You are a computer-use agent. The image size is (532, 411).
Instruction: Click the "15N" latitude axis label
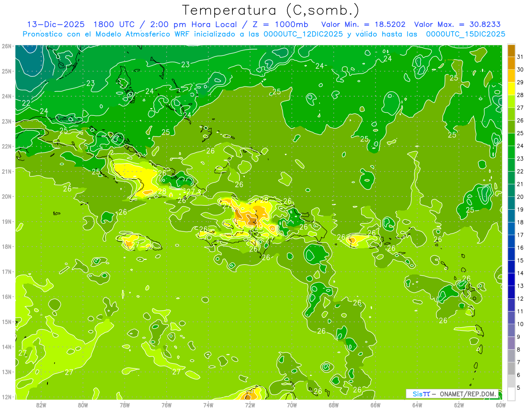pos(7,322)
